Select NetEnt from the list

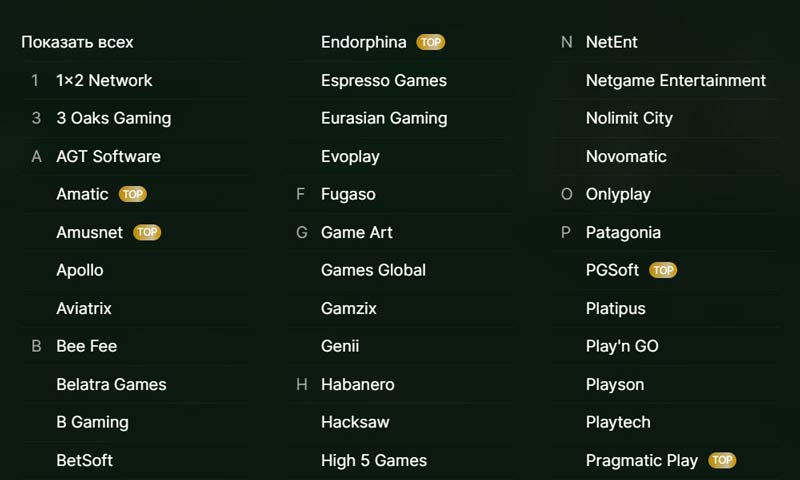(611, 42)
